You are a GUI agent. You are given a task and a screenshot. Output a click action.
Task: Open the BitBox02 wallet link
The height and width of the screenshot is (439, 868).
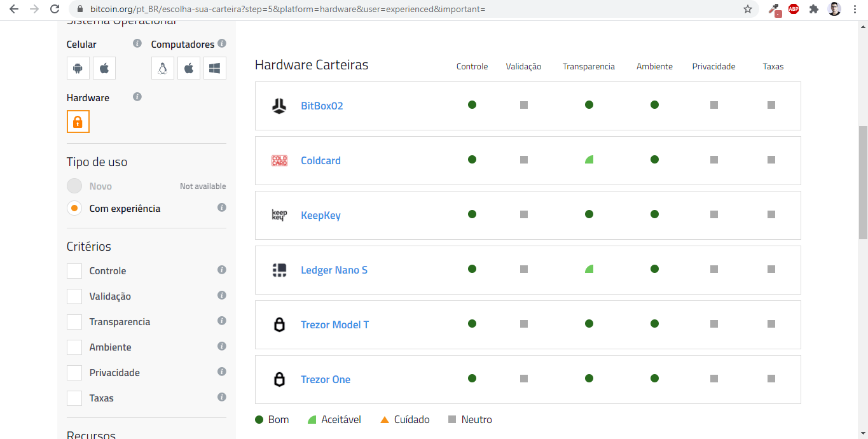coord(322,106)
